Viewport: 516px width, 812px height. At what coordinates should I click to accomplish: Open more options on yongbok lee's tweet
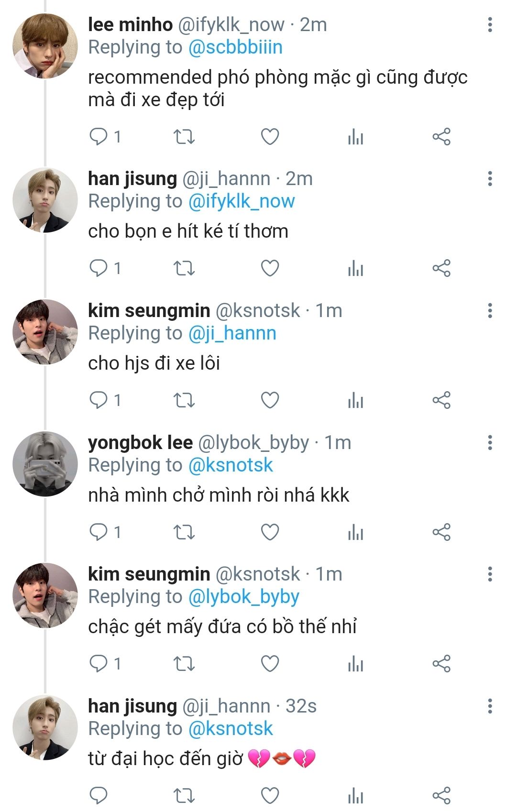(x=490, y=443)
